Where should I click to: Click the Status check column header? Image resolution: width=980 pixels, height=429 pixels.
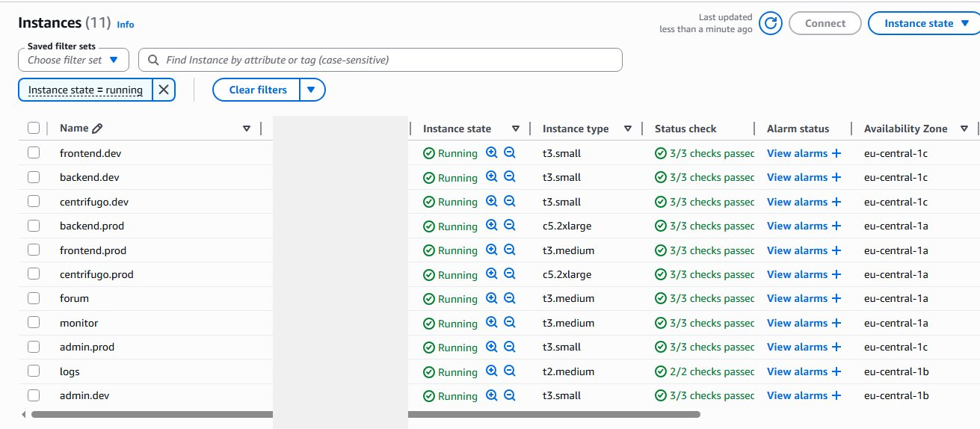tap(685, 129)
